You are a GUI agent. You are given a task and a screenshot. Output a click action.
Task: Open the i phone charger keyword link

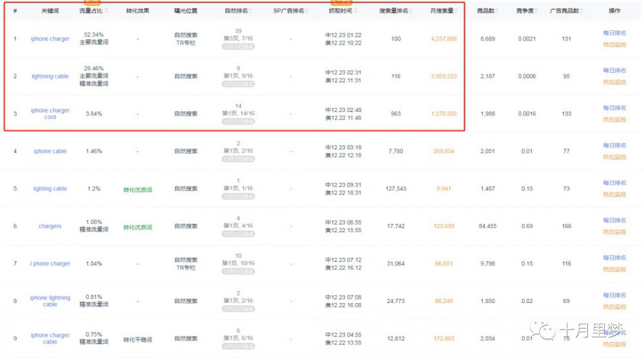pyautogui.click(x=50, y=263)
